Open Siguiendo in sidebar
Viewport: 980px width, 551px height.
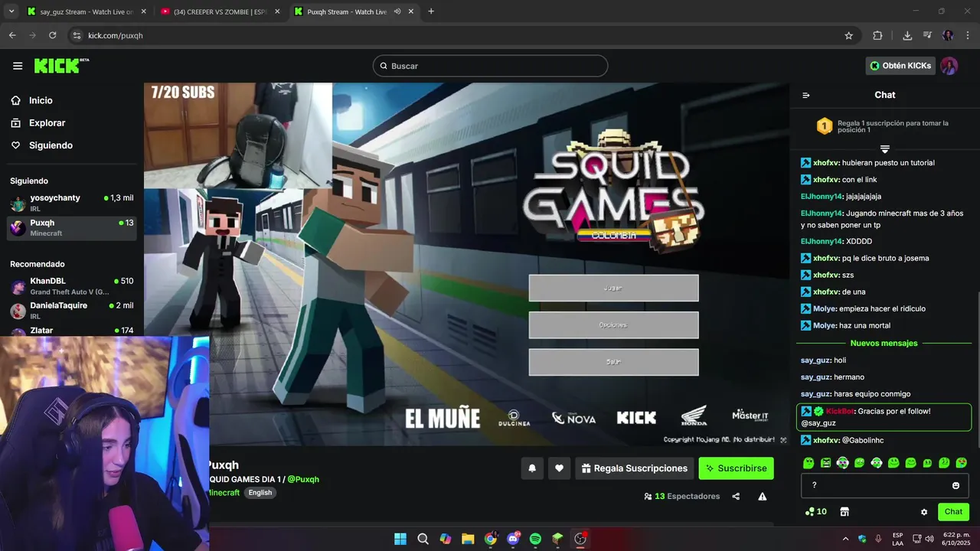tap(51, 145)
